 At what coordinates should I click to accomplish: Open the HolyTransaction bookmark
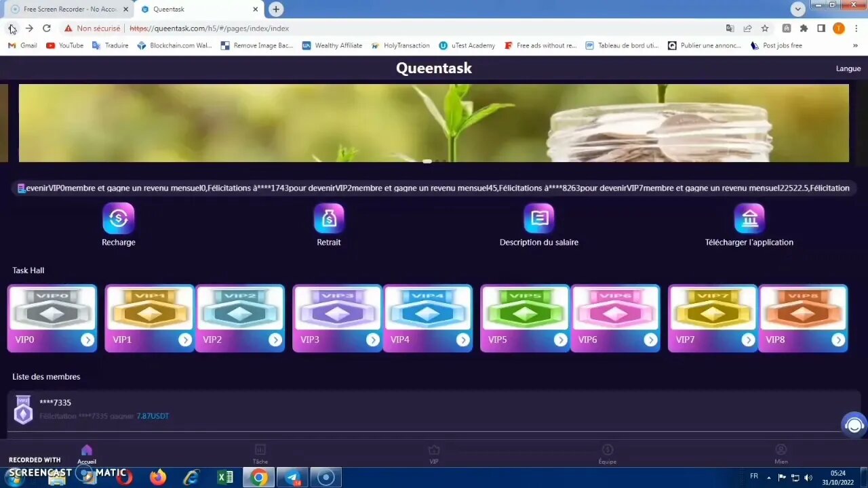(x=400, y=45)
